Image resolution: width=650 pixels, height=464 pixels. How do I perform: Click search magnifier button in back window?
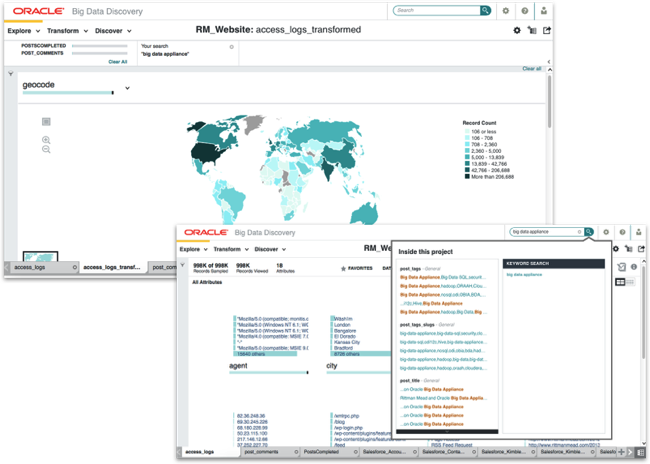[x=485, y=10]
